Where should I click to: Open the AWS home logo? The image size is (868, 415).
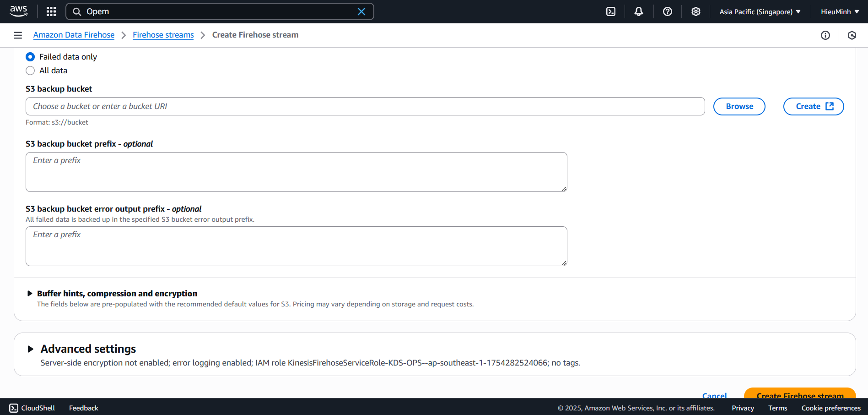coord(19,11)
